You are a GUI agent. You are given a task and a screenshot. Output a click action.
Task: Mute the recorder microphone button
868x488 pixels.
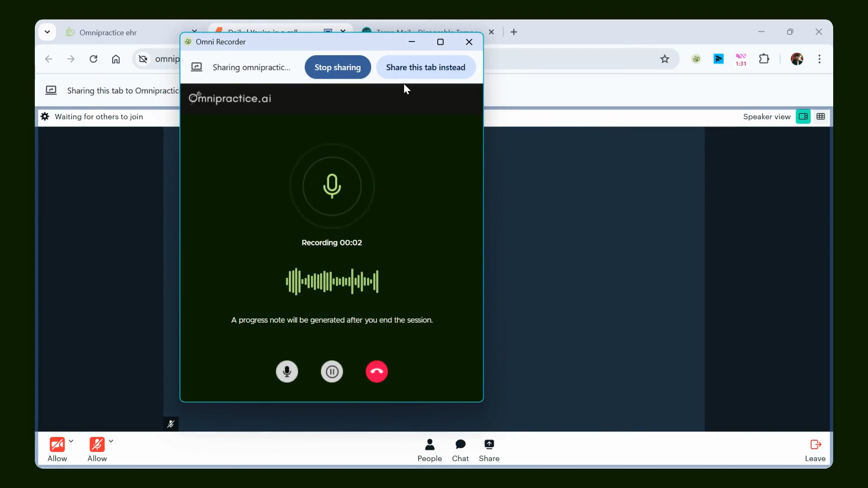point(287,371)
